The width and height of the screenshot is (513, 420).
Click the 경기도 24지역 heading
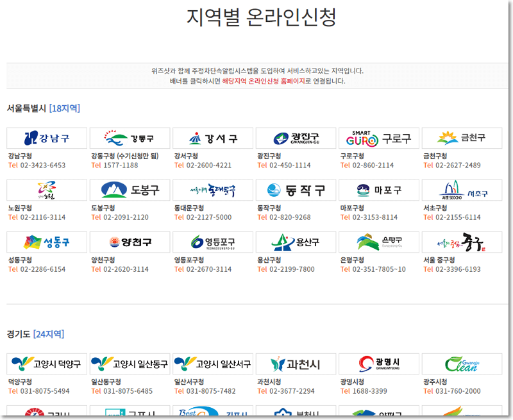[35, 334]
